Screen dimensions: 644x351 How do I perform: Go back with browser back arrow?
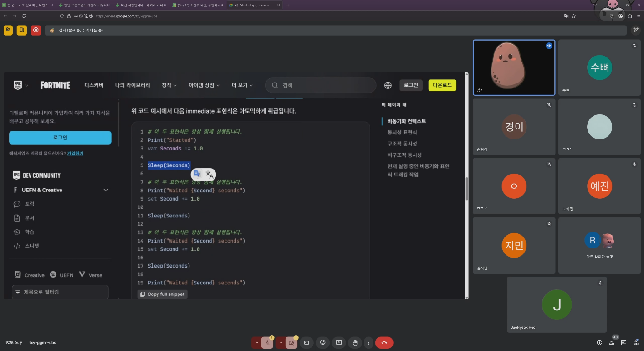(5, 15)
